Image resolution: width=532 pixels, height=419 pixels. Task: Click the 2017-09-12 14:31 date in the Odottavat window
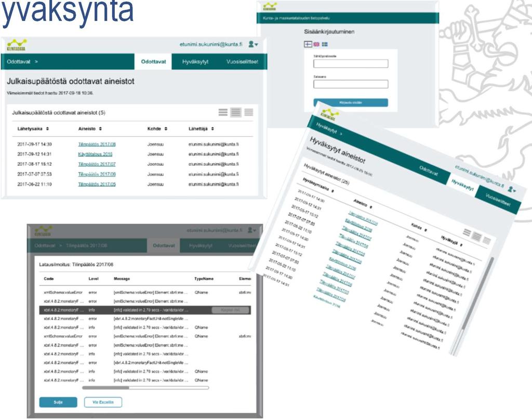[x=35, y=154]
